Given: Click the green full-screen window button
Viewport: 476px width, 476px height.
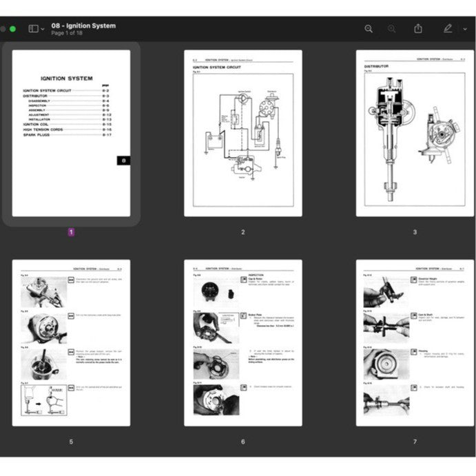Looking at the screenshot, I should 13,29.
